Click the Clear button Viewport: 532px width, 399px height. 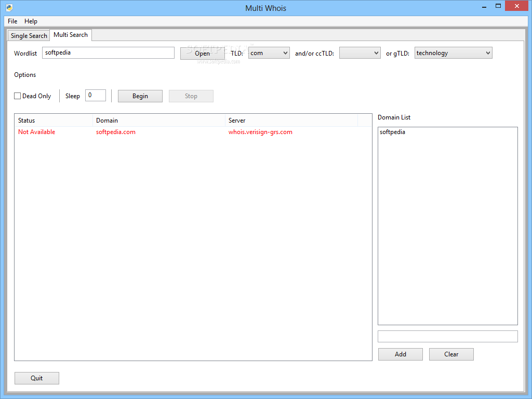coord(451,354)
